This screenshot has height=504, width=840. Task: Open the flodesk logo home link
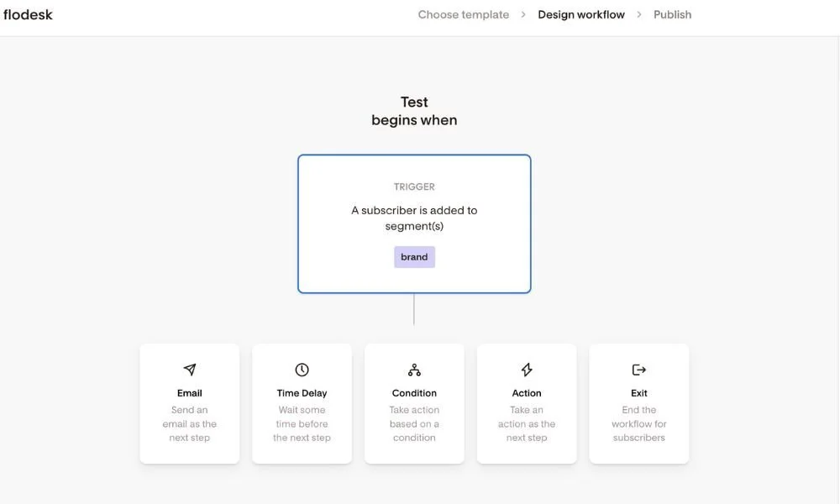click(28, 15)
